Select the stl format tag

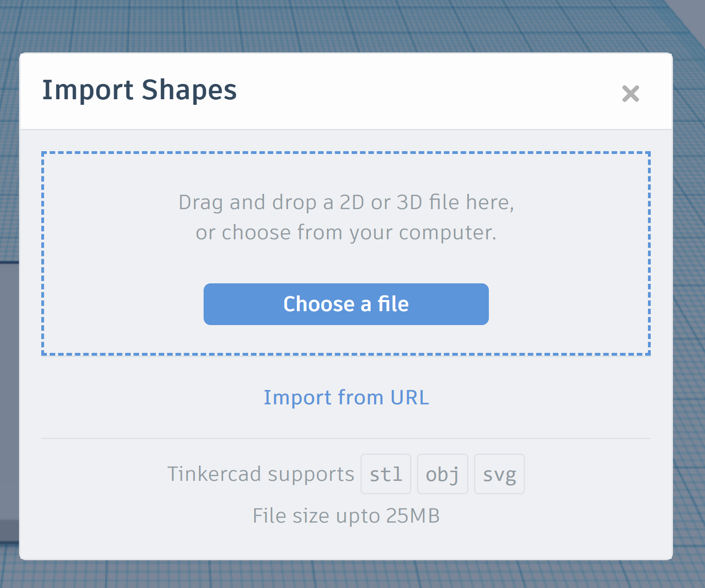coord(386,474)
